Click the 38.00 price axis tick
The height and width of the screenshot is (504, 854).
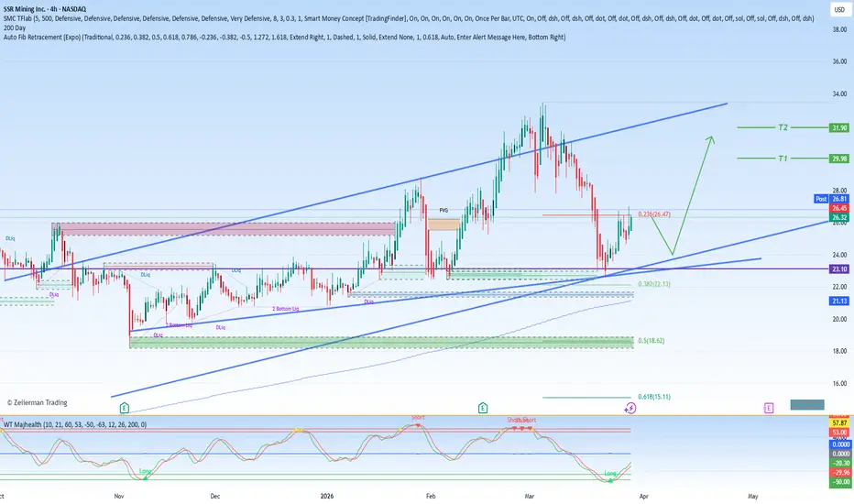839,29
